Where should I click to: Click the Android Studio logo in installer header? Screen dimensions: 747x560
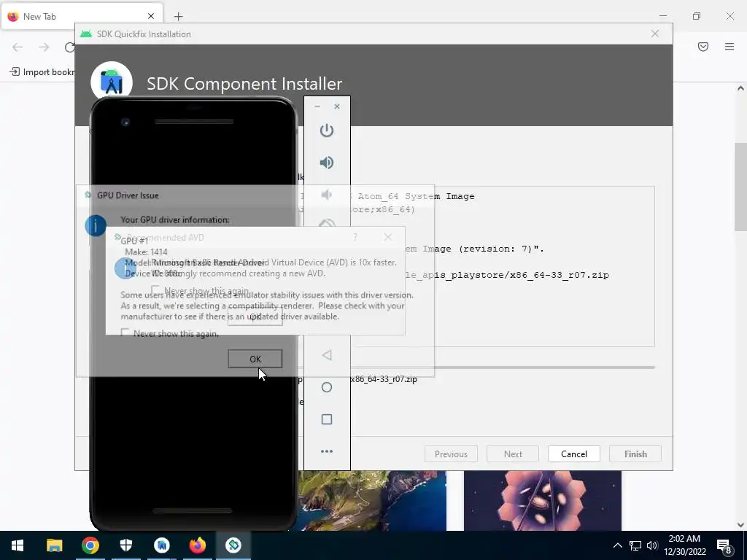click(x=112, y=82)
